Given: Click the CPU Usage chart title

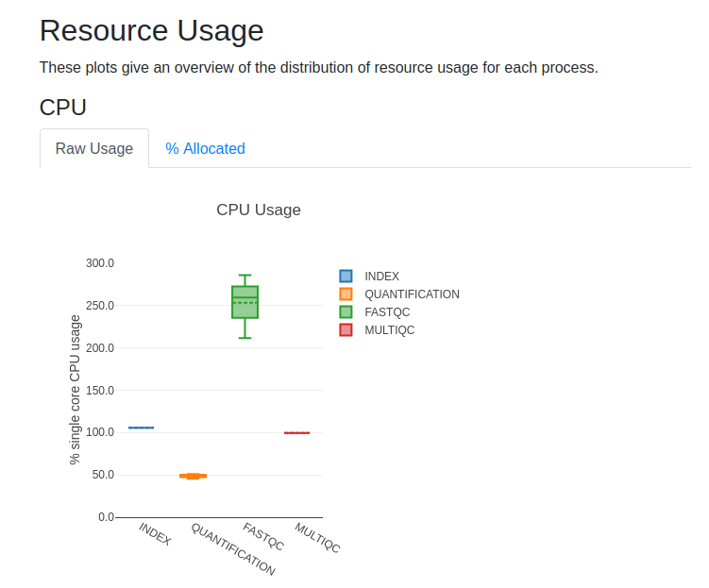Looking at the screenshot, I should point(259,210).
